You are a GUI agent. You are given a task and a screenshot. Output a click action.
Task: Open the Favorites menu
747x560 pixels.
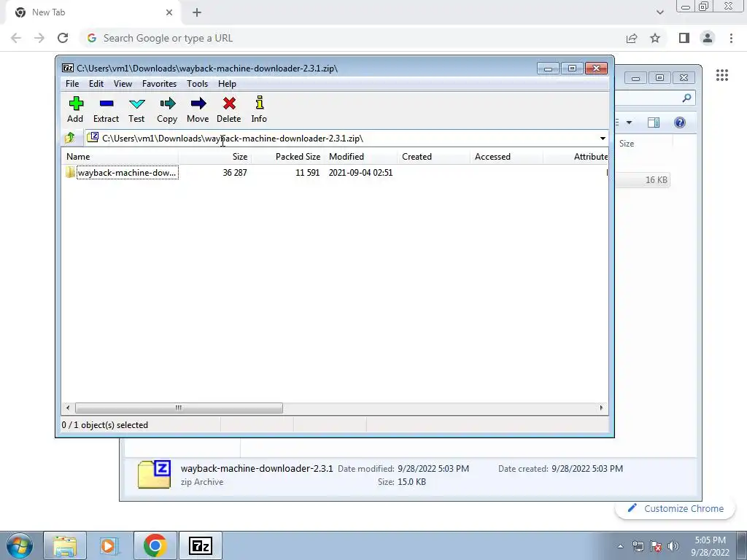click(x=159, y=84)
